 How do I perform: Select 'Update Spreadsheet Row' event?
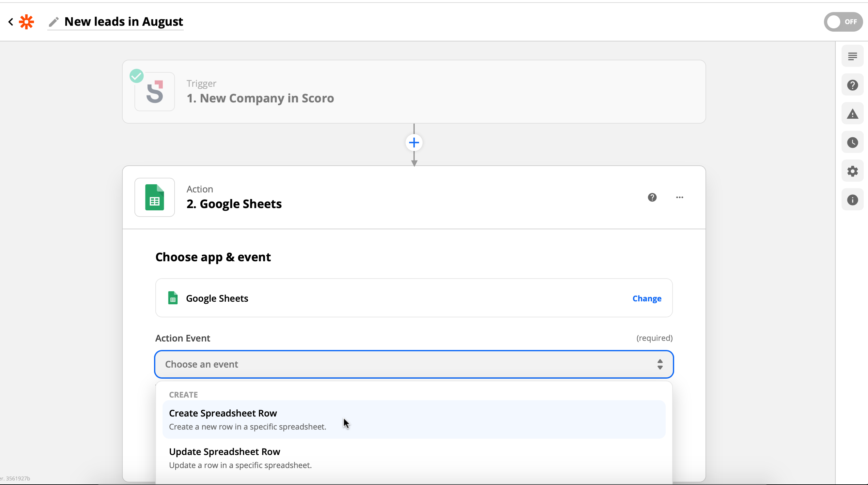tap(414, 458)
